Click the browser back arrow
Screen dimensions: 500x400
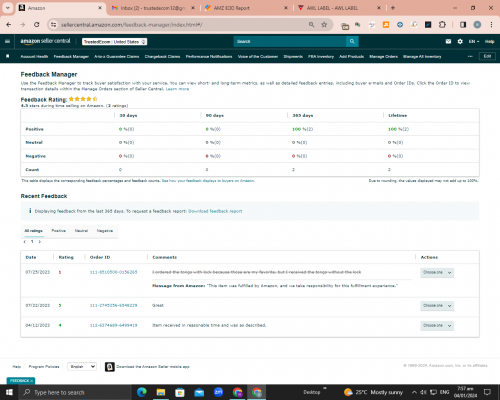pyautogui.click(x=9, y=25)
